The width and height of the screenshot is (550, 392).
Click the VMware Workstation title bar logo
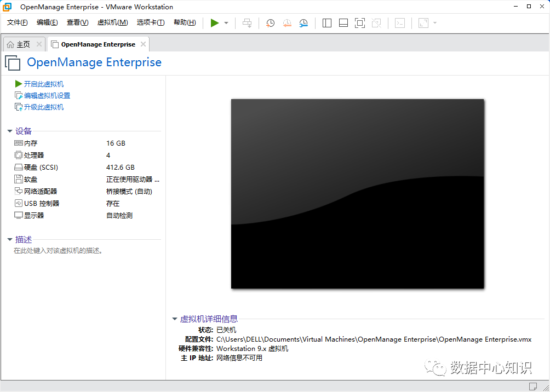point(7,7)
